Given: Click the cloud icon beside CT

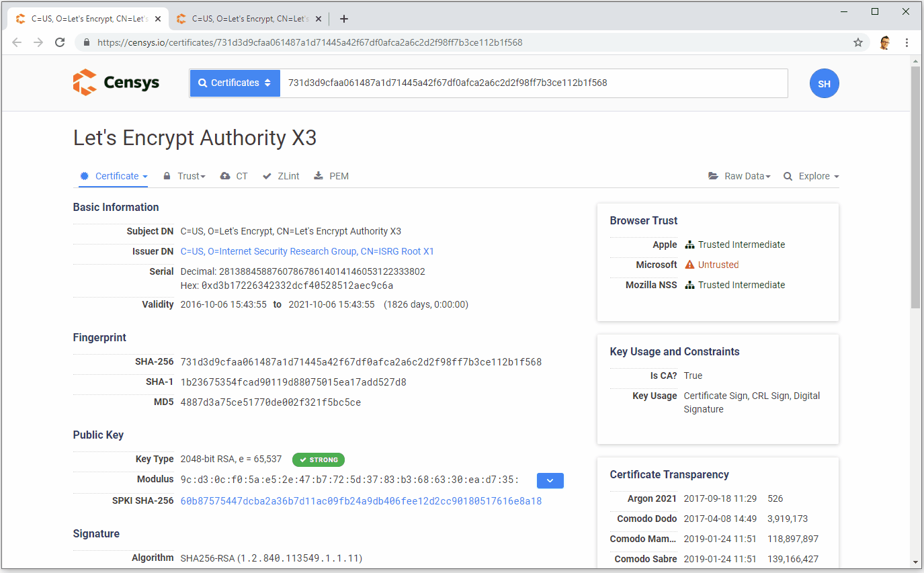Looking at the screenshot, I should click(x=225, y=176).
